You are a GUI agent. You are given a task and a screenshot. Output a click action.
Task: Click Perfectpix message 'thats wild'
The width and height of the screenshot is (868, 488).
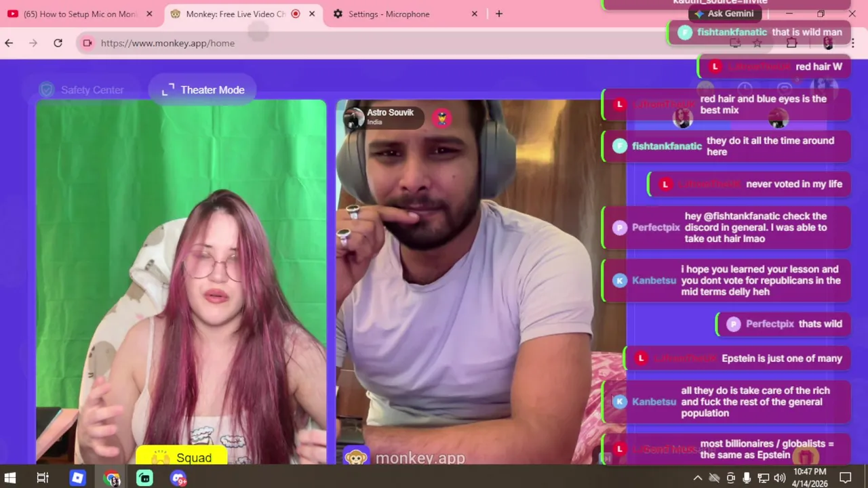(783, 324)
